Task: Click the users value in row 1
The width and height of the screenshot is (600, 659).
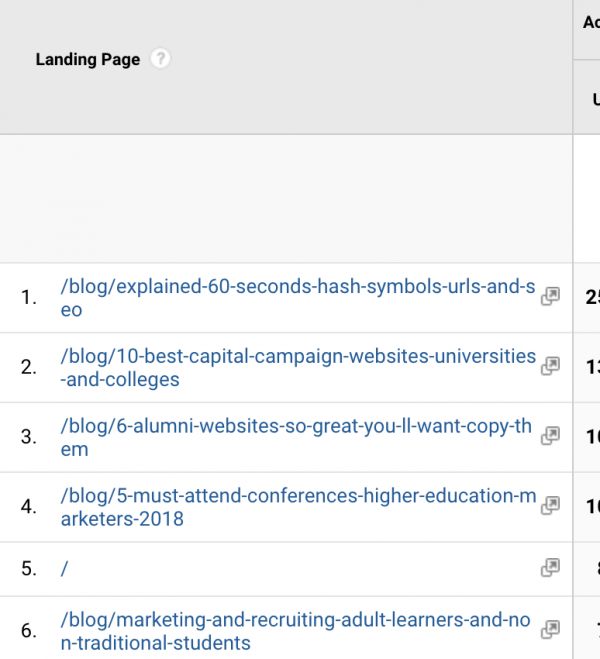Action: (592, 297)
